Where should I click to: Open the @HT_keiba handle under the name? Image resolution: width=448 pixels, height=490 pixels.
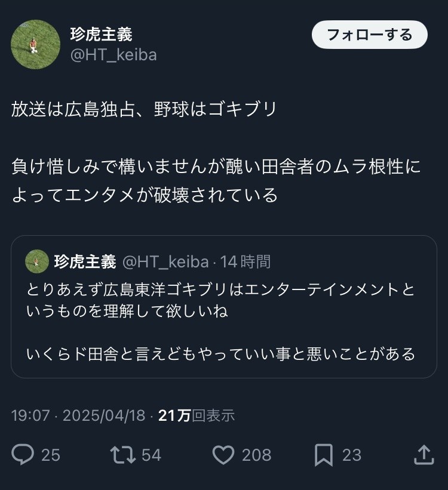[113, 55]
